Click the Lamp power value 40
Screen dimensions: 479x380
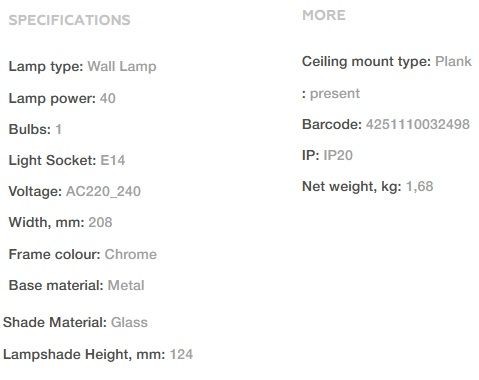108,98
